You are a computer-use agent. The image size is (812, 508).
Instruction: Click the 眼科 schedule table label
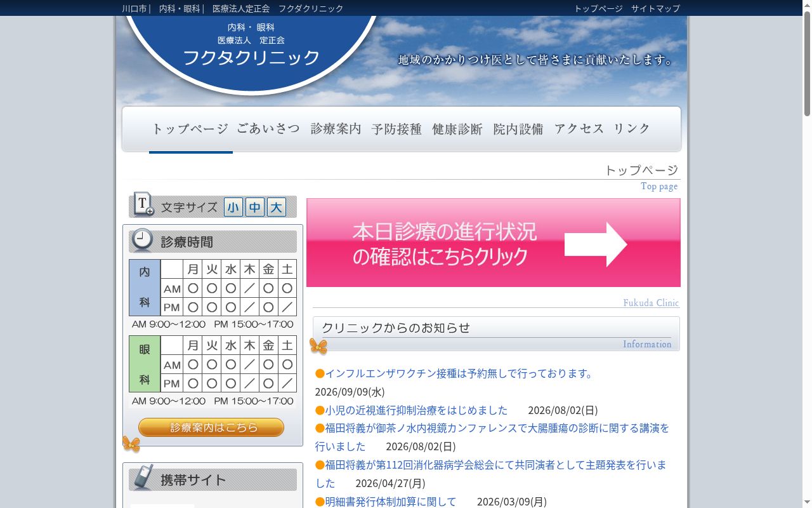[x=145, y=364]
